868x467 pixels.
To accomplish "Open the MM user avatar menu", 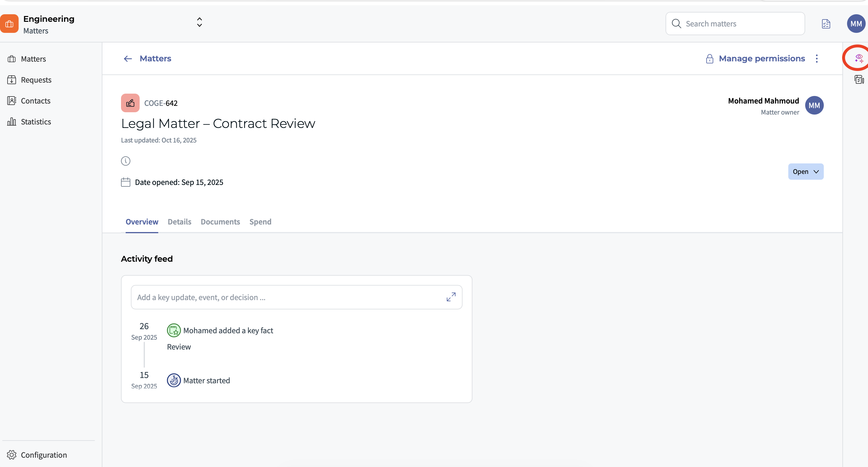I will (x=856, y=24).
